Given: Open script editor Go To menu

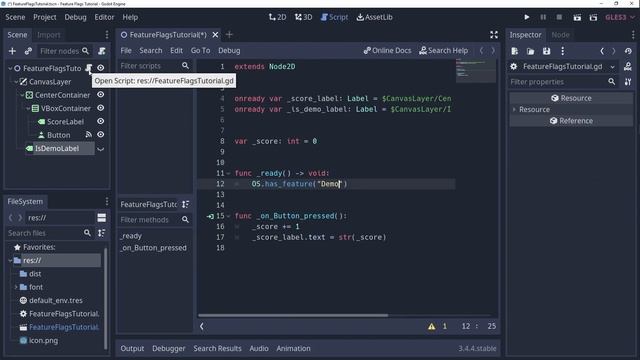Looking at the screenshot, I should pyautogui.click(x=200, y=51).
